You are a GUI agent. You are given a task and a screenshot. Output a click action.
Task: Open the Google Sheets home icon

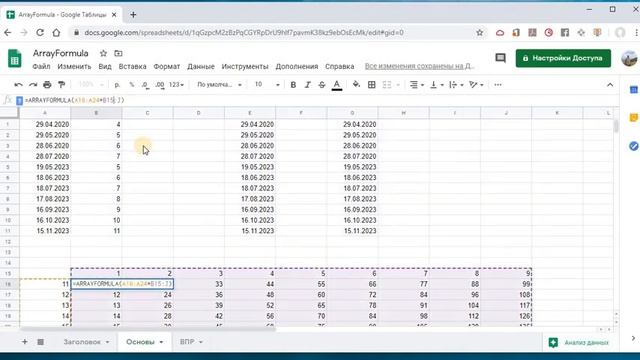(15, 58)
